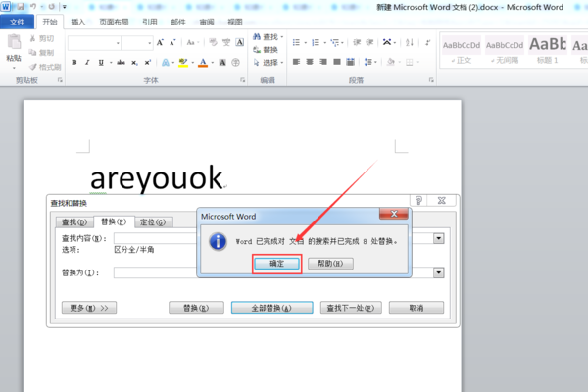Open the Select dropdown in editing group
This screenshot has width=588, height=392.
268,63
